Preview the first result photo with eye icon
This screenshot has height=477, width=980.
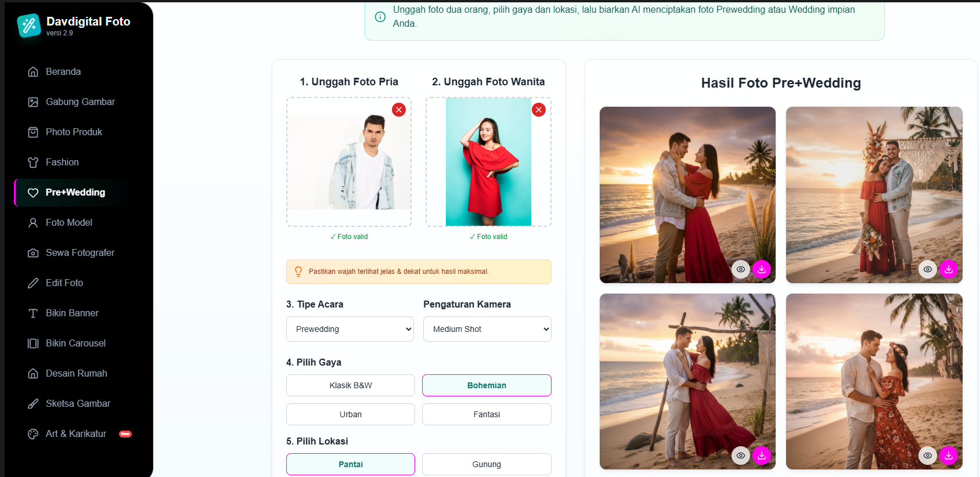pos(741,269)
